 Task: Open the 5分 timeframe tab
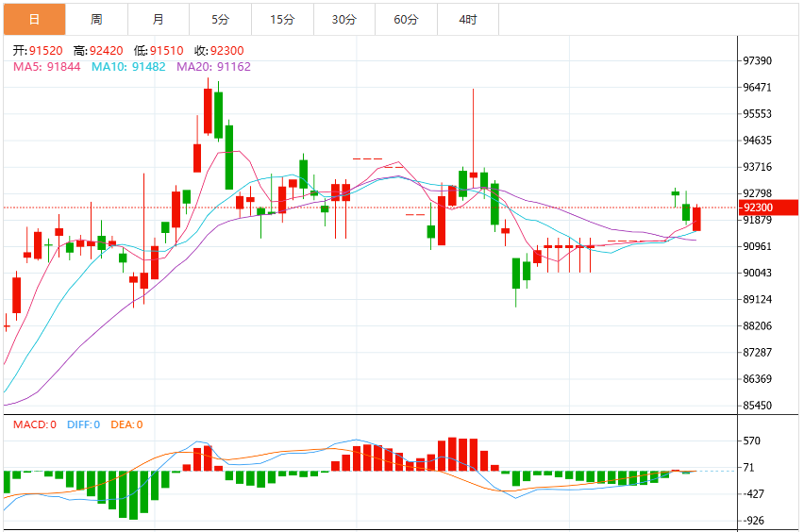221,20
